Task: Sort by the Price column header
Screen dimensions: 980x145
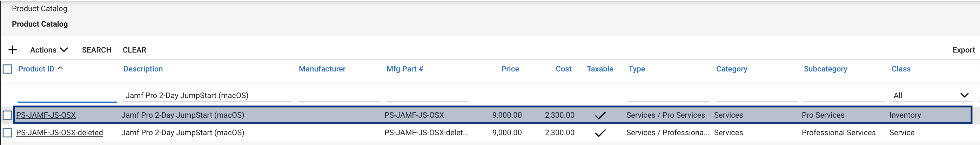Action: tap(510, 69)
